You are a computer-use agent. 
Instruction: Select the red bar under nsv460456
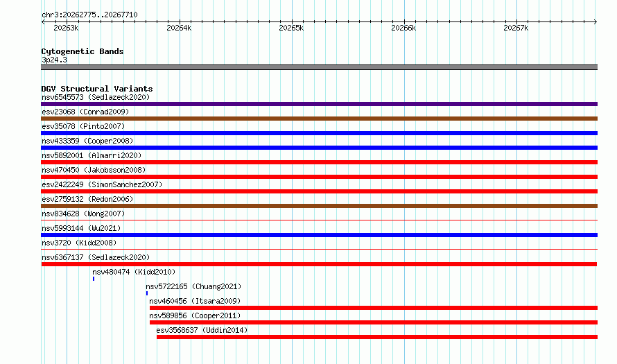point(374,308)
